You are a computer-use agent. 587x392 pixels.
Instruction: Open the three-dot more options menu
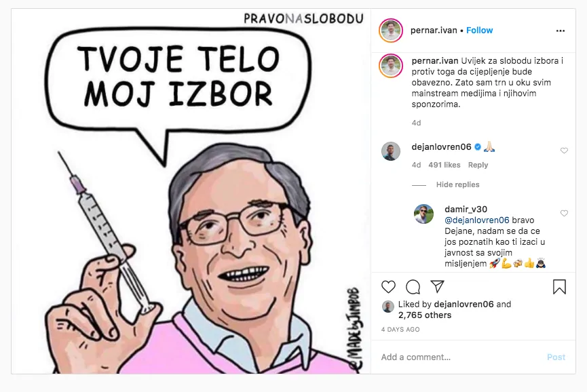click(561, 31)
